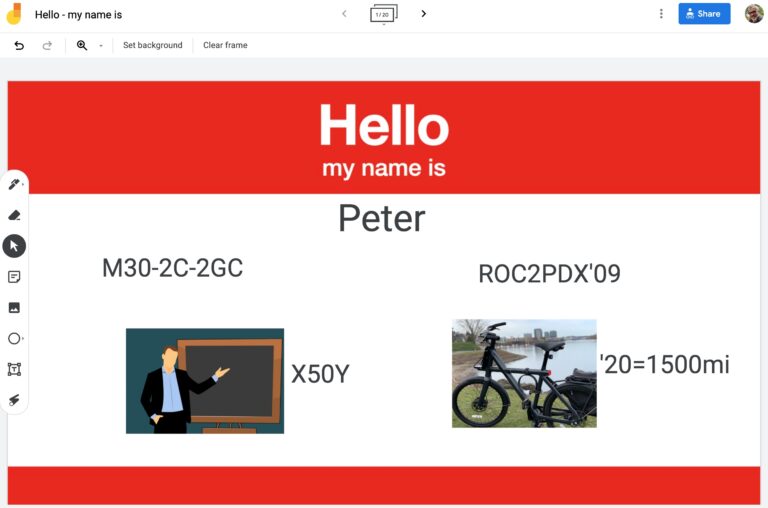Select the Circle shape tool
The width and height of the screenshot is (768, 508).
point(15,339)
